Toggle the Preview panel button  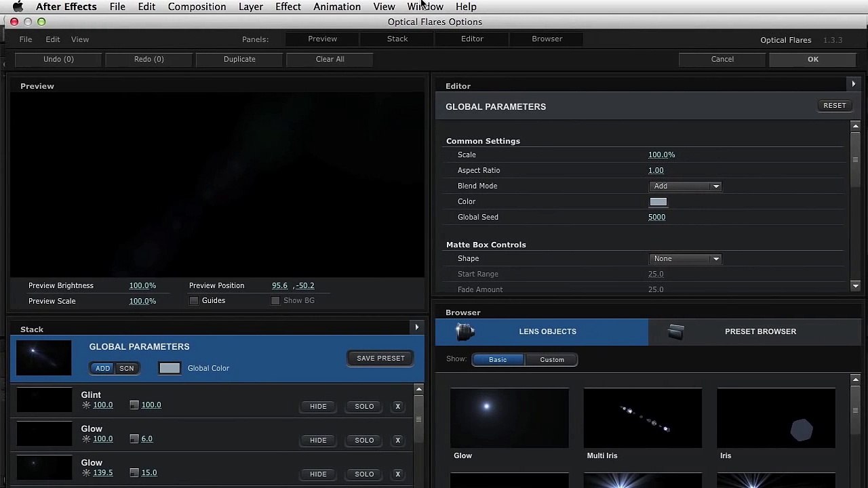tap(323, 39)
